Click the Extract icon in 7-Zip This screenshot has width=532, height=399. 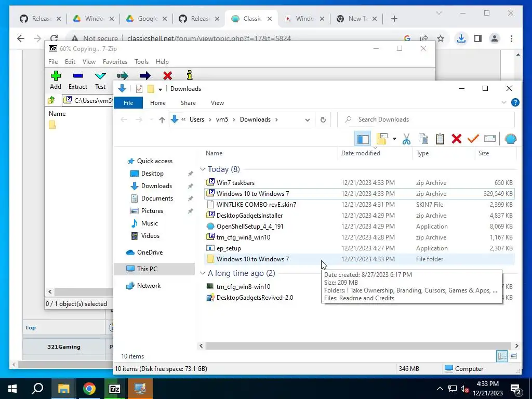78,76
